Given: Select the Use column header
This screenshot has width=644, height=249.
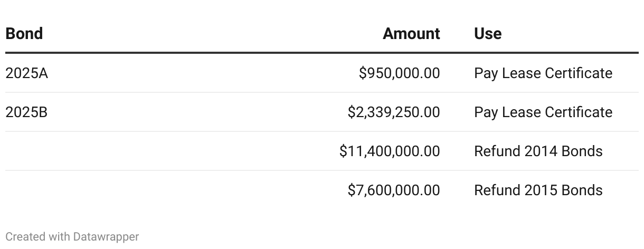Looking at the screenshot, I should (x=488, y=34).
